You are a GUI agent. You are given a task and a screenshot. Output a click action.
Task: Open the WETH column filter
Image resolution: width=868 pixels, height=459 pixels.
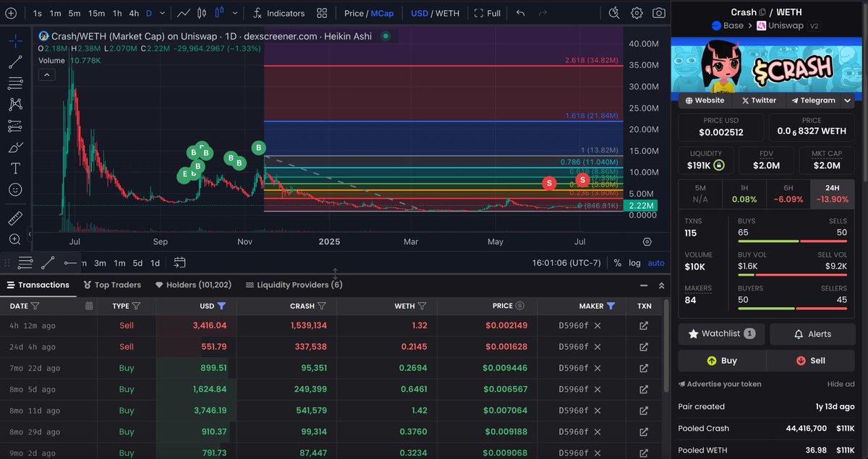click(422, 306)
